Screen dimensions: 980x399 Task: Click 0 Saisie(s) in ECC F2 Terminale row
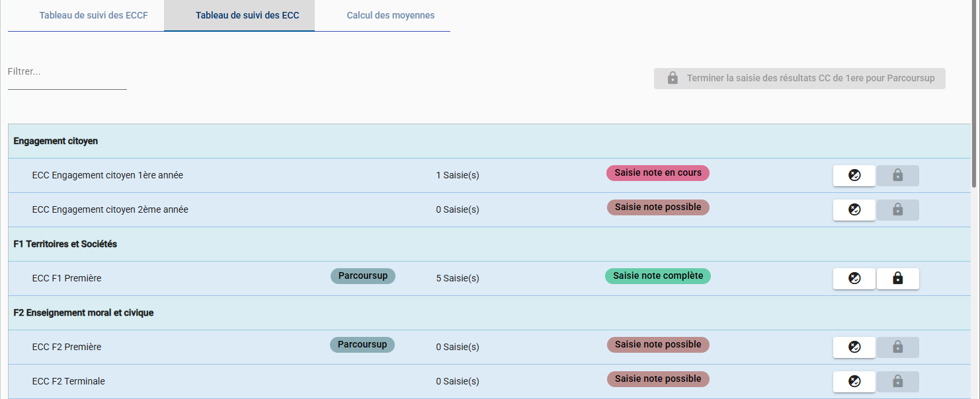point(458,382)
